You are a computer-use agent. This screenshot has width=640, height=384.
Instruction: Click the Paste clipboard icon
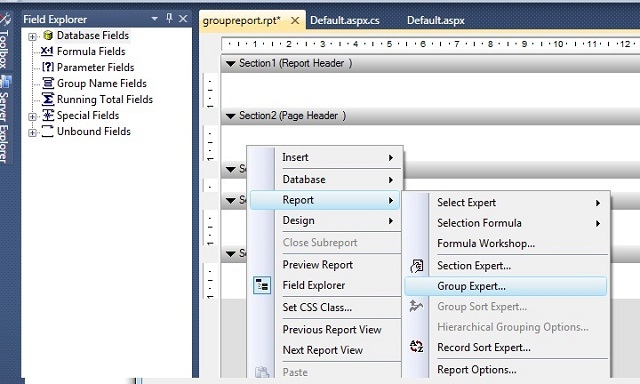[x=262, y=372]
